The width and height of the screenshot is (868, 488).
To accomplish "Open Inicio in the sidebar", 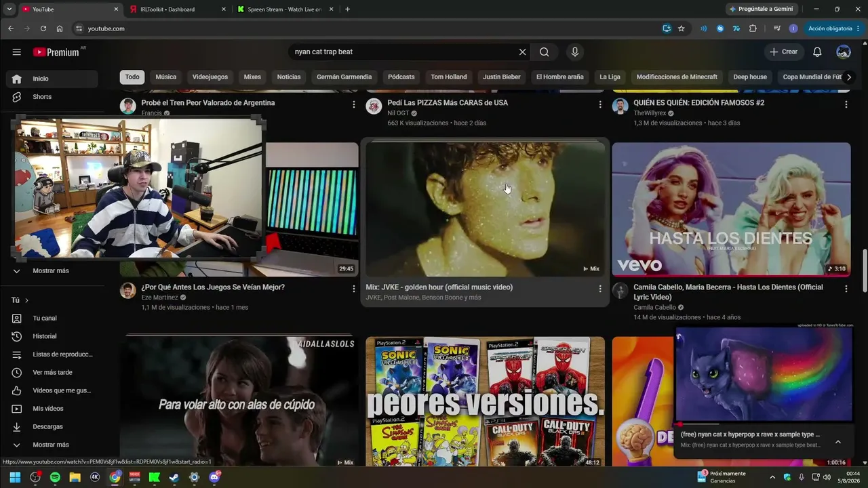I will pos(53,79).
